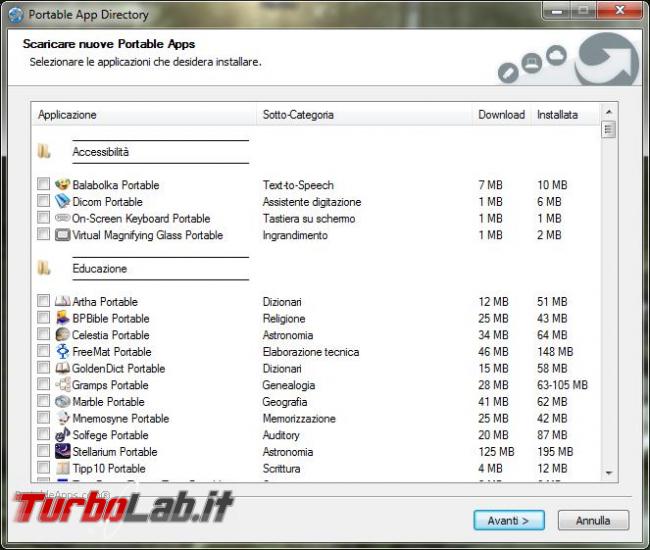Viewport: 650px width, 550px height.
Task: Click the list scrollbar thumb
Action: 609,129
